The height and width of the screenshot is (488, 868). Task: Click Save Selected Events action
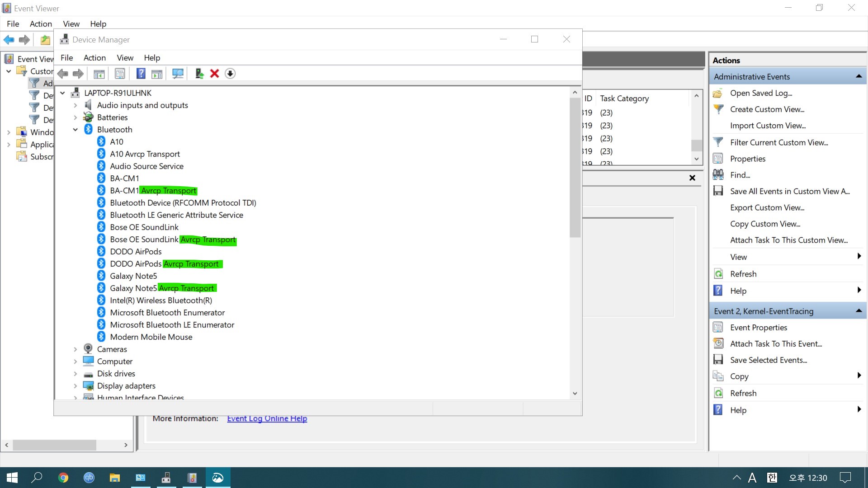[769, 360]
